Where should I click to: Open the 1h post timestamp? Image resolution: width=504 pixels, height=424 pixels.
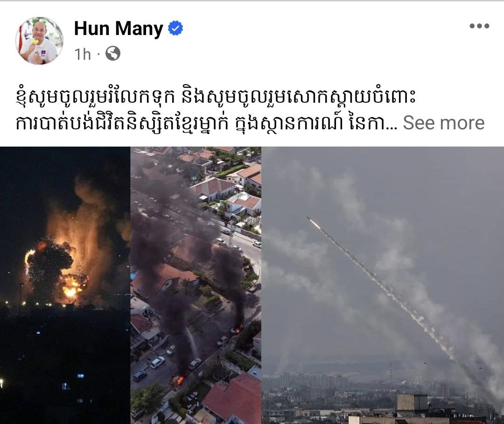point(83,54)
